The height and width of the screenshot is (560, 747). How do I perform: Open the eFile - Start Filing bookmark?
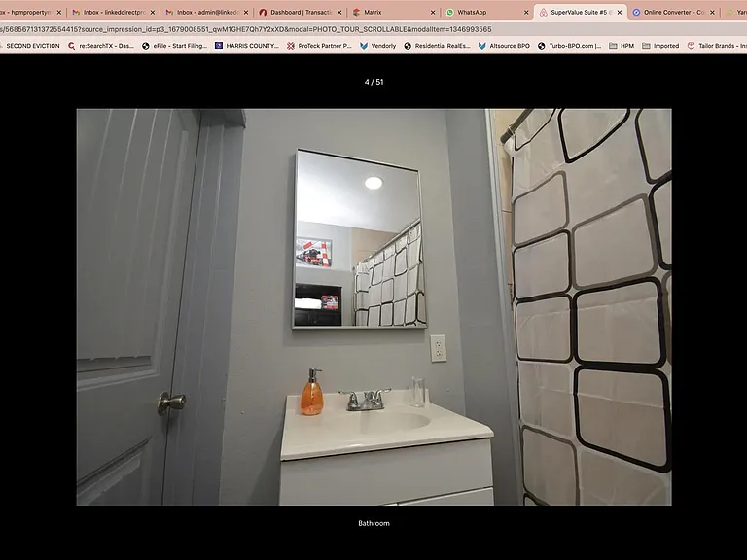click(x=175, y=46)
